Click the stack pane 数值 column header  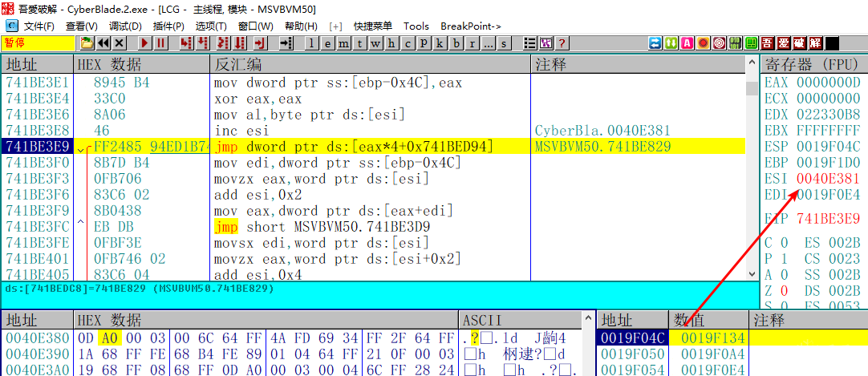(708, 320)
